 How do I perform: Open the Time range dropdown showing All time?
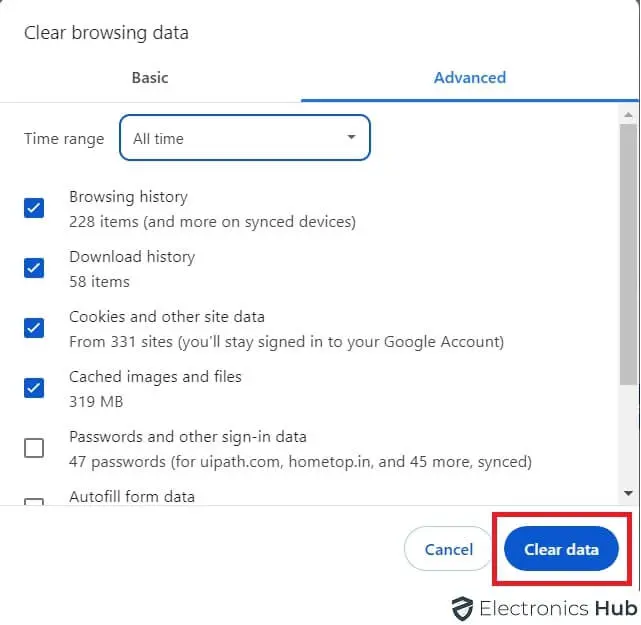(x=245, y=138)
